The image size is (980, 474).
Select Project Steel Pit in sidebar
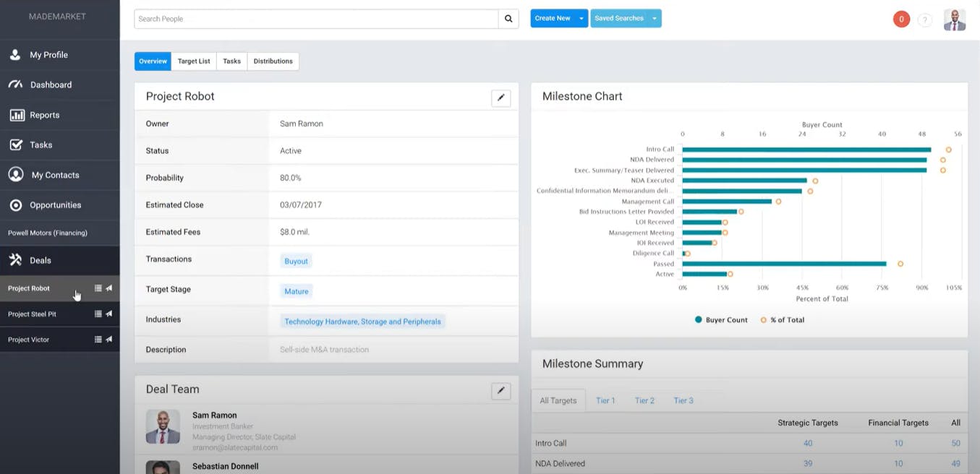32,314
